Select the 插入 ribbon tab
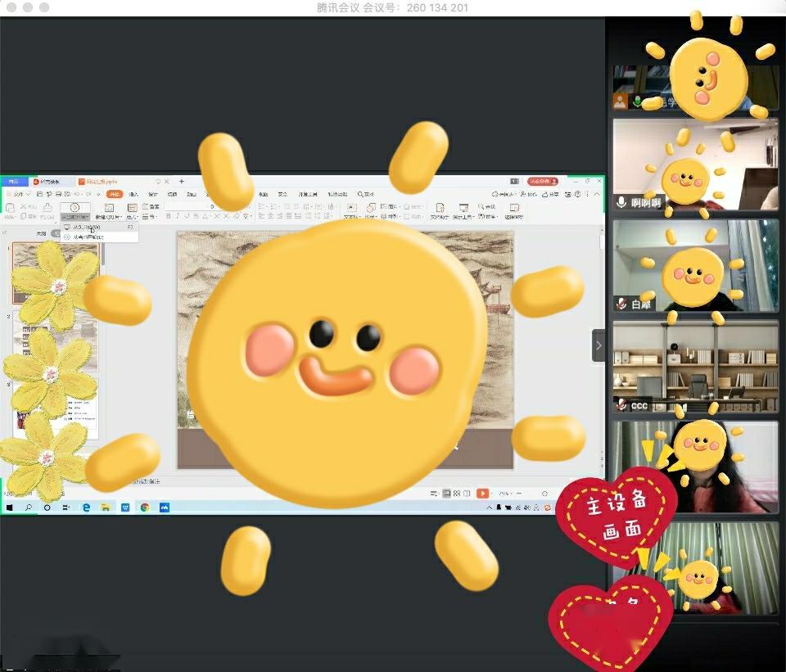This screenshot has height=672, width=786. click(x=133, y=194)
